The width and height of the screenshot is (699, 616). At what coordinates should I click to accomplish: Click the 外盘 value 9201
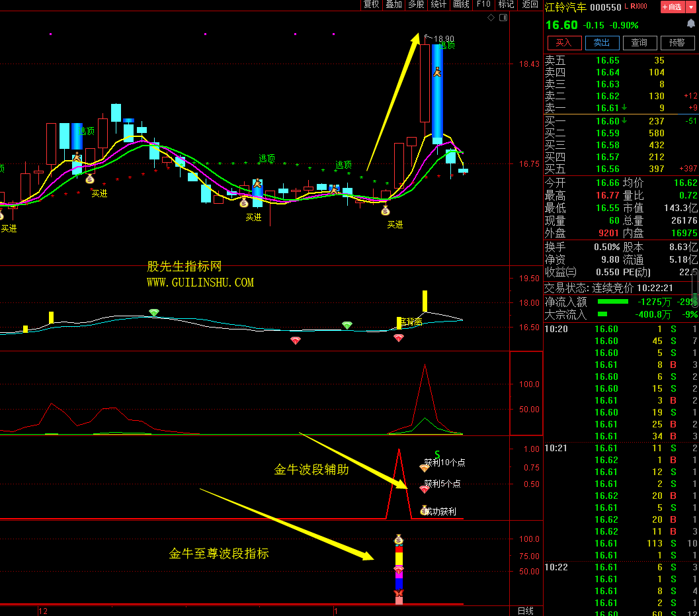click(608, 234)
